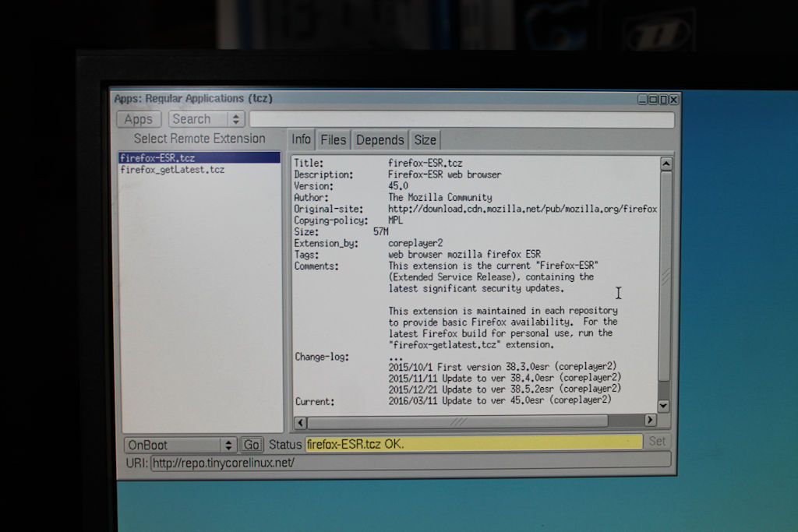Select firefox_getLatest.tcz in extension list
This screenshot has height=532, width=798.
[x=199, y=169]
